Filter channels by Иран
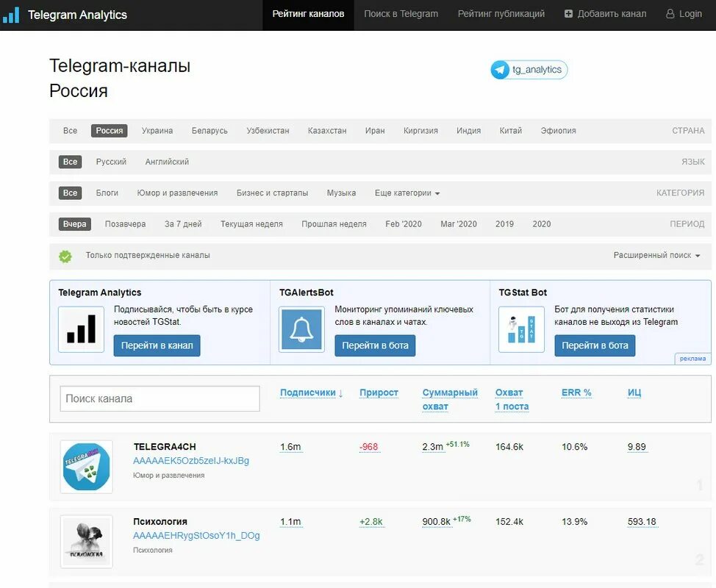716x588 pixels. 375,131
